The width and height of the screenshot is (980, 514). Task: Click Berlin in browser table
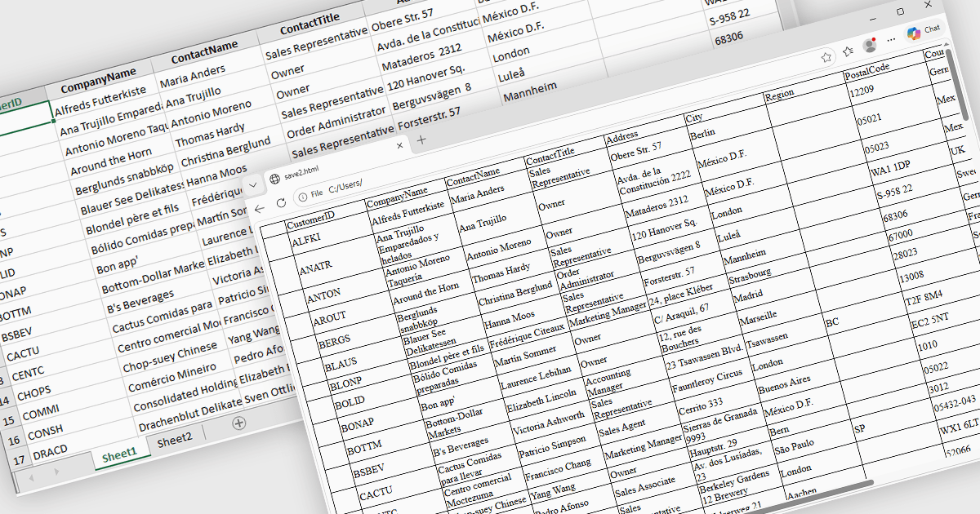point(702,135)
